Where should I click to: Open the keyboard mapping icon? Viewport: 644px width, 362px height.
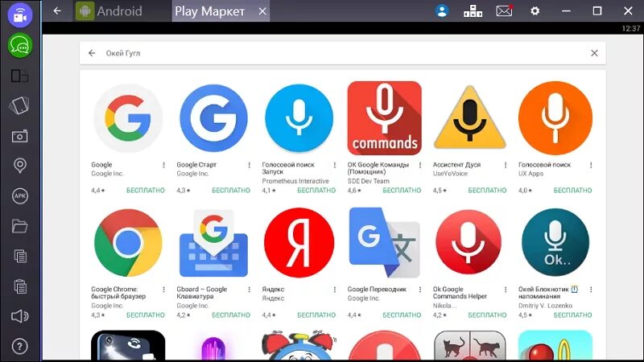click(473, 11)
